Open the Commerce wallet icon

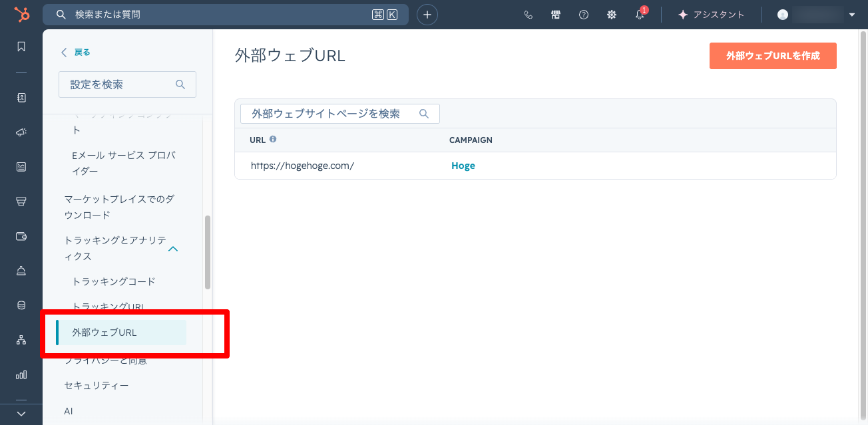coord(21,236)
